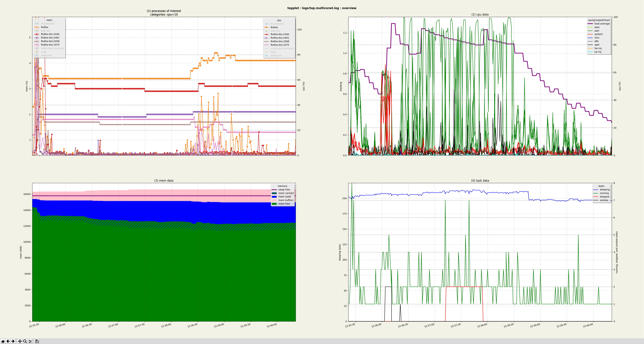Go forward to the next view
Screen dimensions: 644x344
[13, 341]
